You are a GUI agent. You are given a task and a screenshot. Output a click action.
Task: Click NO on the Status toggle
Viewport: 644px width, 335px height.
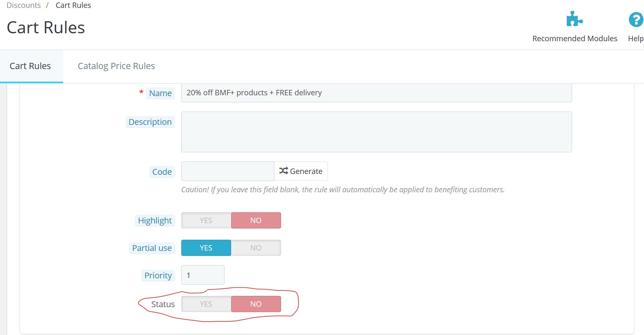(x=256, y=304)
